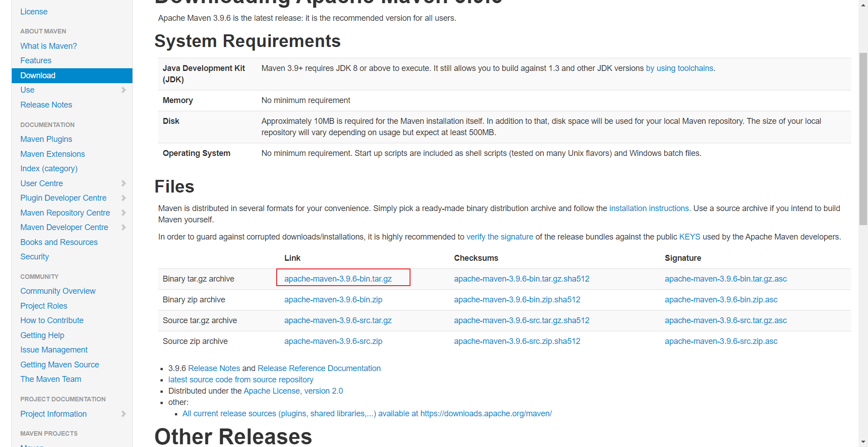Select the 'System Requirements' heading
868x447 pixels.
(247, 41)
